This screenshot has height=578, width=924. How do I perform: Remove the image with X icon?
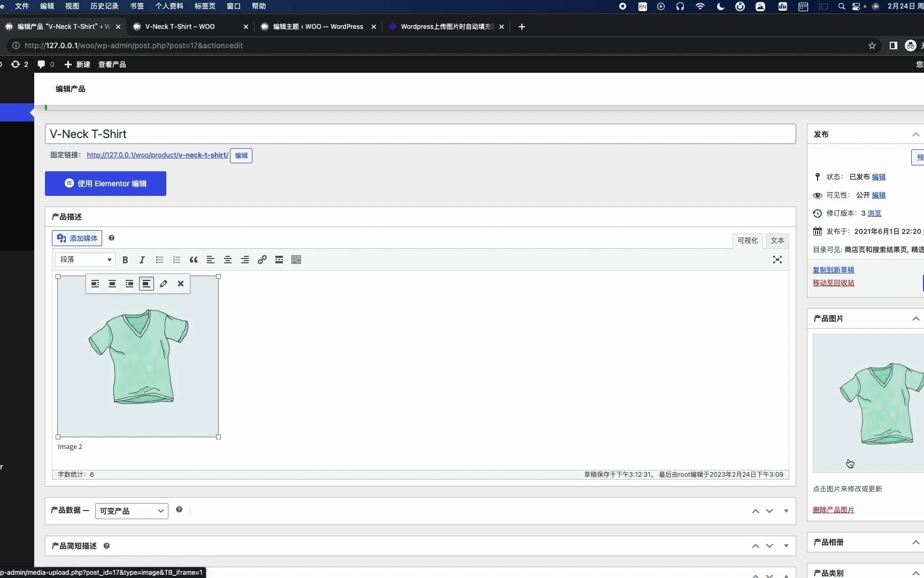click(x=181, y=284)
